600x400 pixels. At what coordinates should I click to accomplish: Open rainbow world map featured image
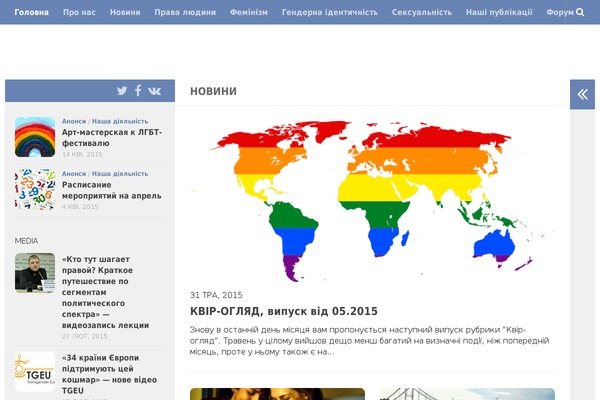tap(372, 201)
